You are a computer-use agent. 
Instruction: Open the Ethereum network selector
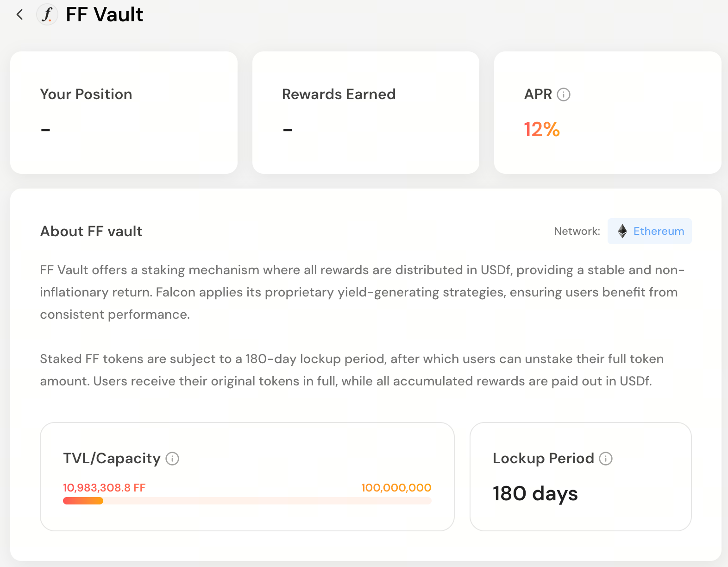point(649,231)
